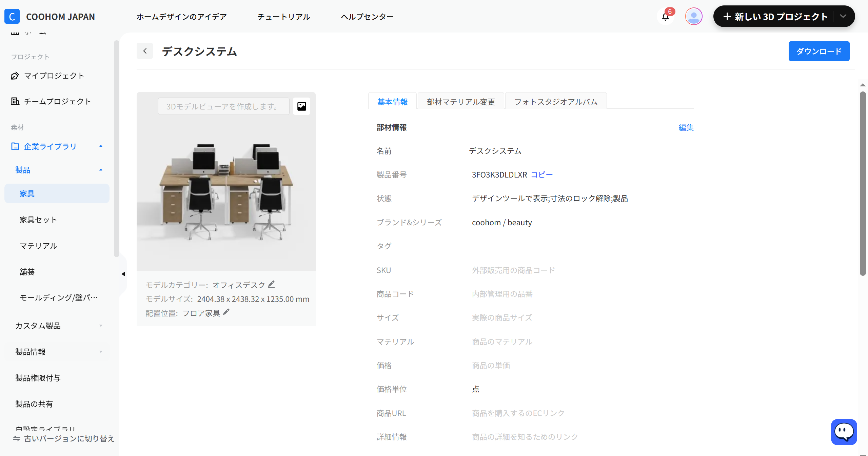This screenshot has height=456, width=868.
Task: Click the scrollbar up arrow
Action: [863, 85]
